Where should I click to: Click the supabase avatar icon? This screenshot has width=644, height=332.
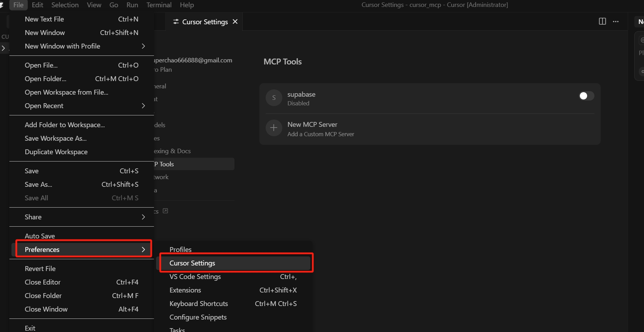tap(274, 98)
